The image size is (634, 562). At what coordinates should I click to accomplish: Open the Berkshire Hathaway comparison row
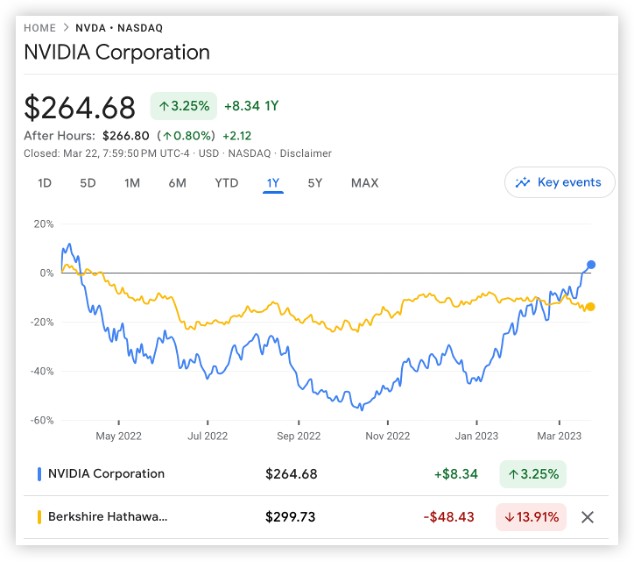click(x=108, y=517)
